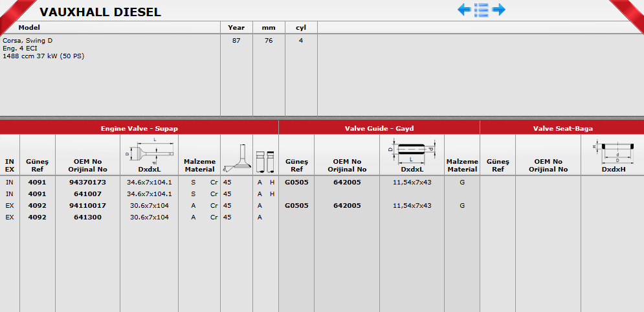644x312 pixels.
Task: Click the Corsa, Swing D model entry
Action: point(28,40)
